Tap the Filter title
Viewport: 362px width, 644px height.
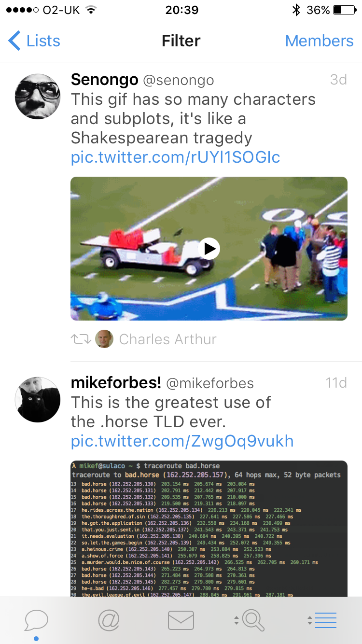coord(181,41)
